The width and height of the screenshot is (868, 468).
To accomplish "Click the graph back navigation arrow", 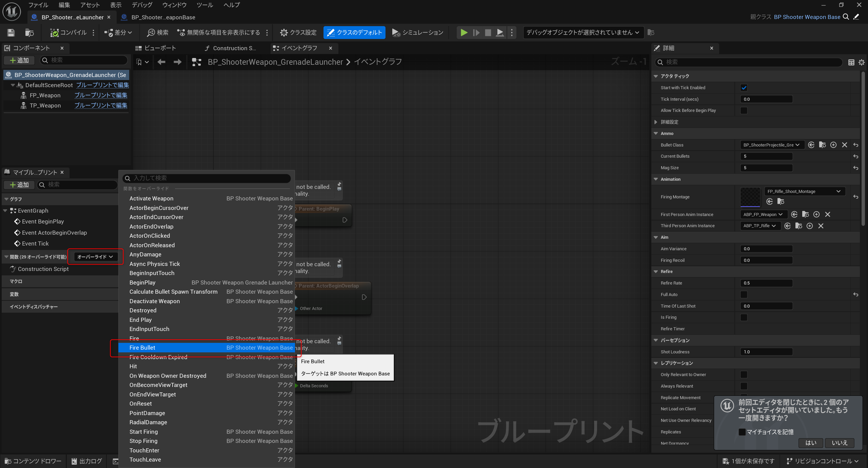I will click(x=161, y=62).
